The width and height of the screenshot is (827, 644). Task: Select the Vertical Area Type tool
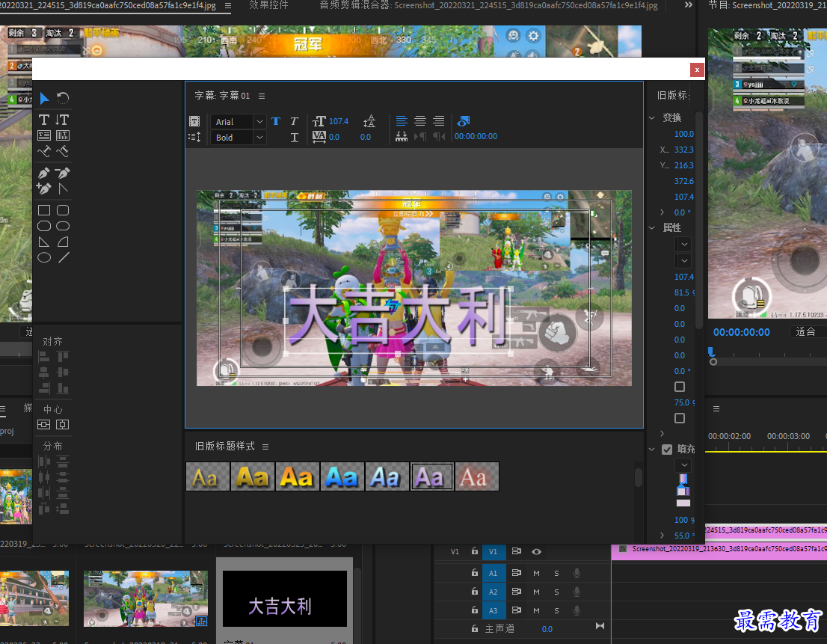pyautogui.click(x=63, y=135)
